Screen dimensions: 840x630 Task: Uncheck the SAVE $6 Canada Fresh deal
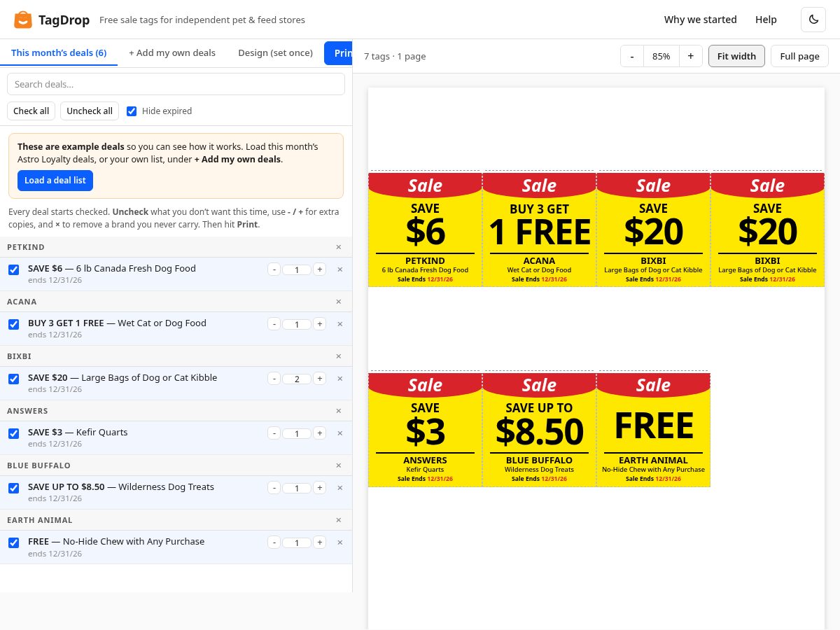(x=13, y=269)
